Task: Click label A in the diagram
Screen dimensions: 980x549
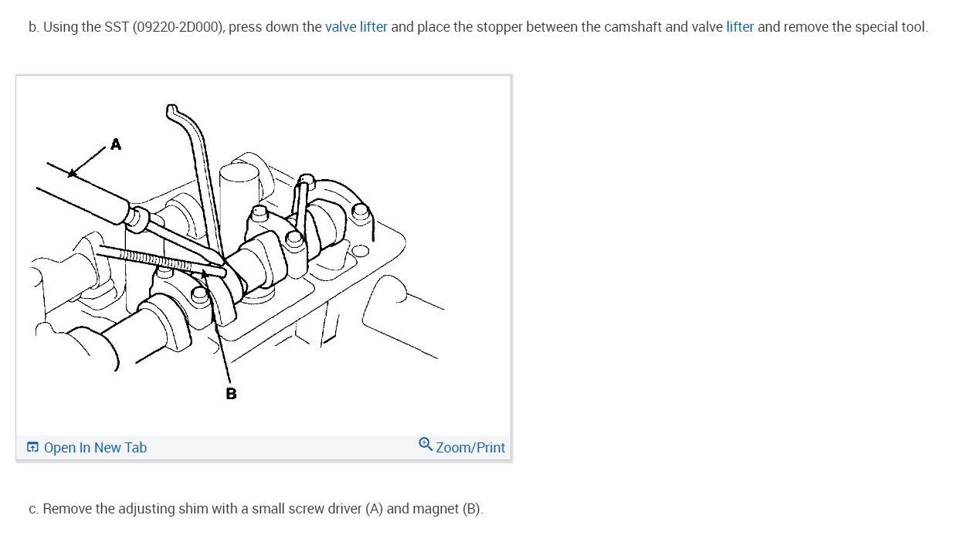Action: [116, 144]
